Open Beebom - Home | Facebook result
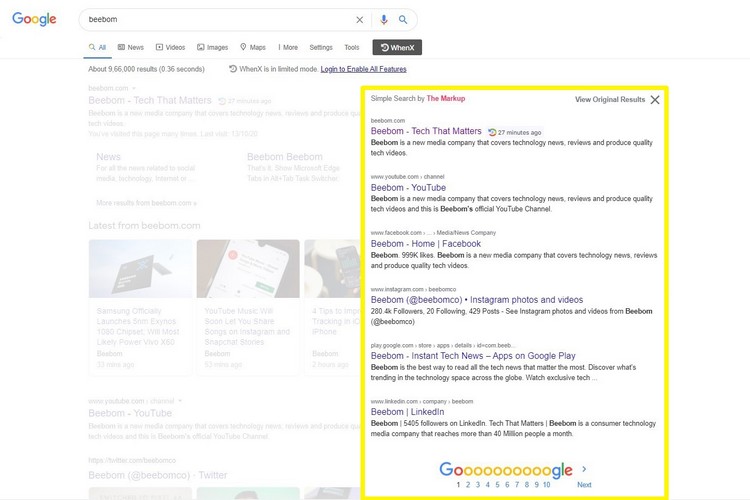750x500 pixels. (426, 244)
